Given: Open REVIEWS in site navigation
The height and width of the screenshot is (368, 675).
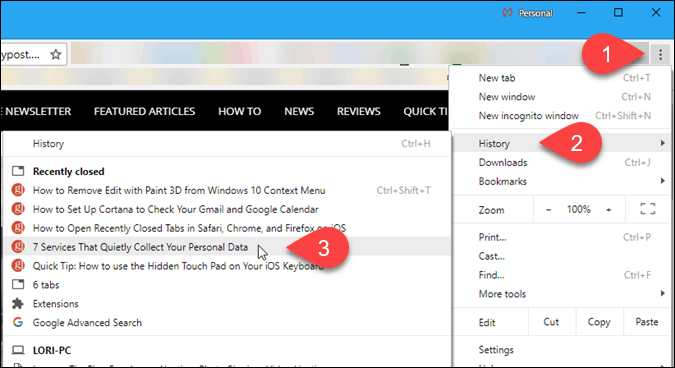Looking at the screenshot, I should coord(359,111).
